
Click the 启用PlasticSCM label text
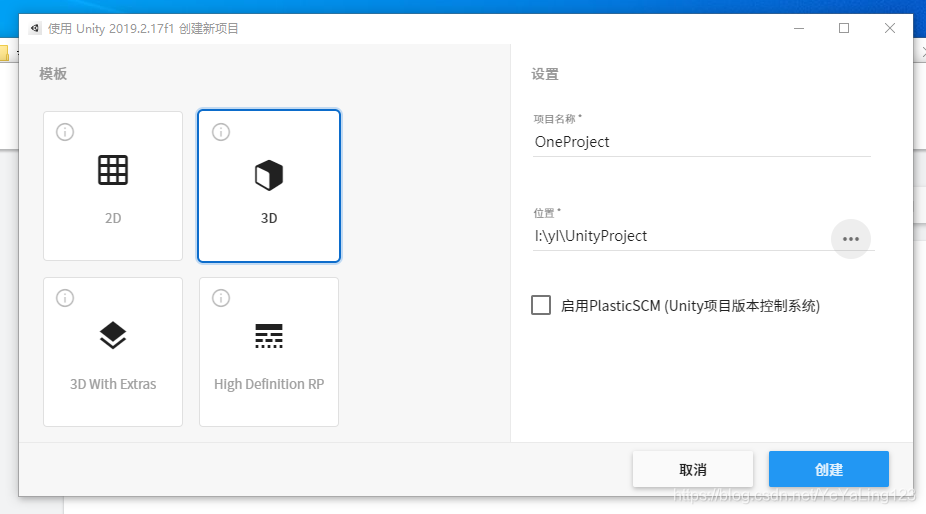click(690, 305)
